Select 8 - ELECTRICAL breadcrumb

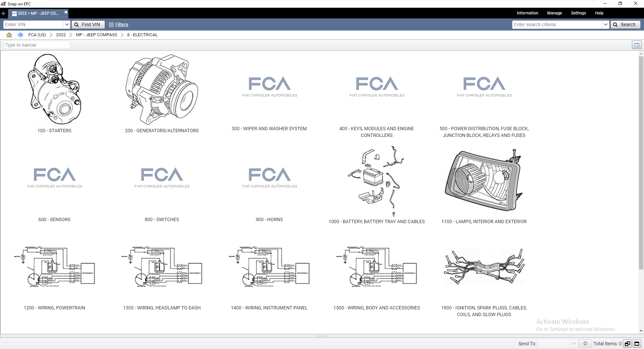click(142, 35)
